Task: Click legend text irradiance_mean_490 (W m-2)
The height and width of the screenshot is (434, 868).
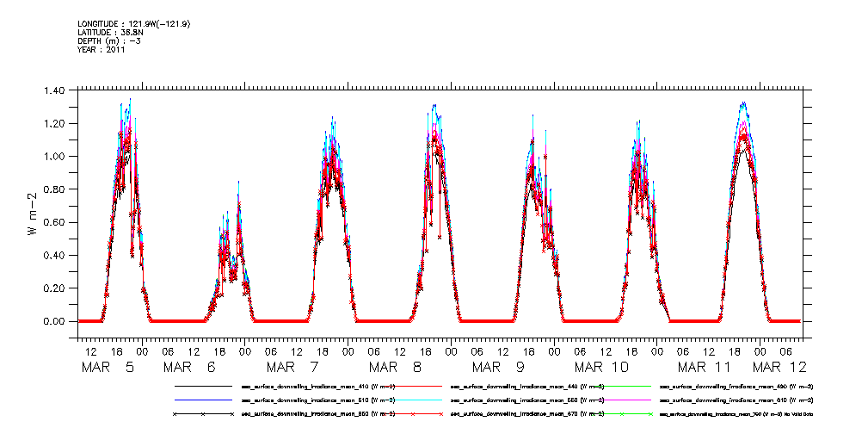Action: [x=736, y=387]
